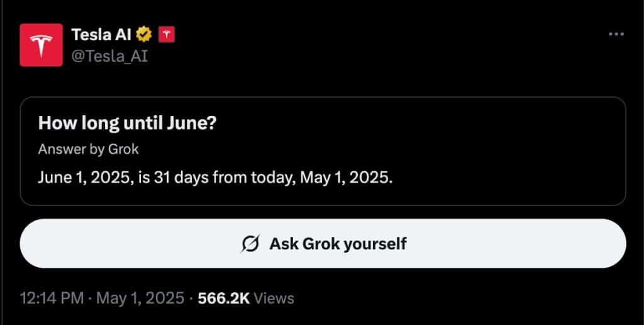This screenshot has width=644, height=325.
Task: Select the Grok answer sentence about 31 days
Action: pos(215,178)
